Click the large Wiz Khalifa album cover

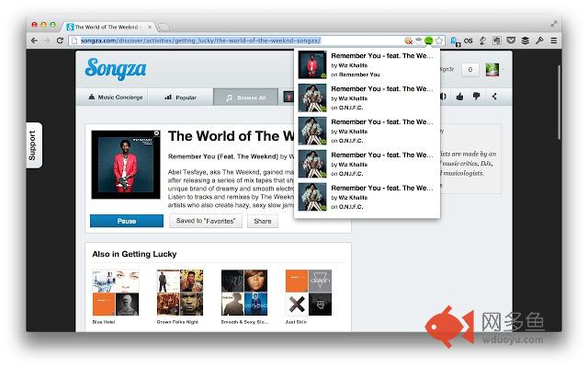pos(126,165)
